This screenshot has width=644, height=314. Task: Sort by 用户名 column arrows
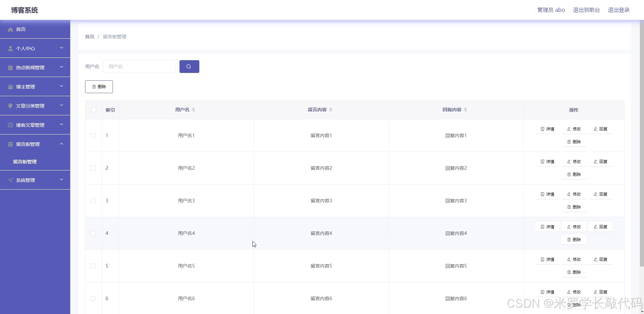[194, 110]
